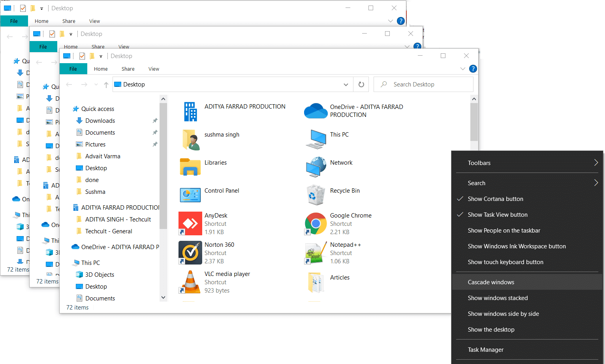Select the Norton 360 shortcut icon
Viewport: 605px width, 364px height.
190,253
